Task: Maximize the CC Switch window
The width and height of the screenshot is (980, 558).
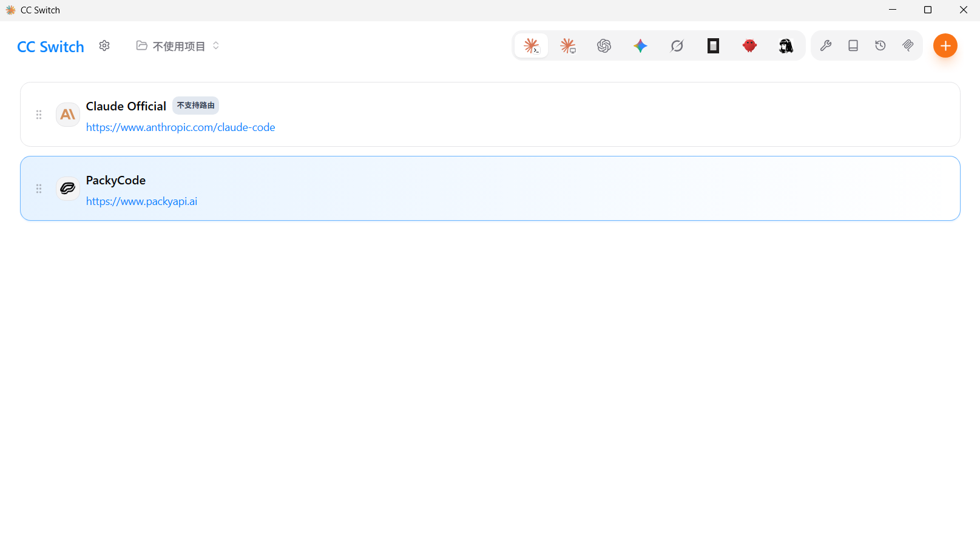Action: [x=928, y=10]
